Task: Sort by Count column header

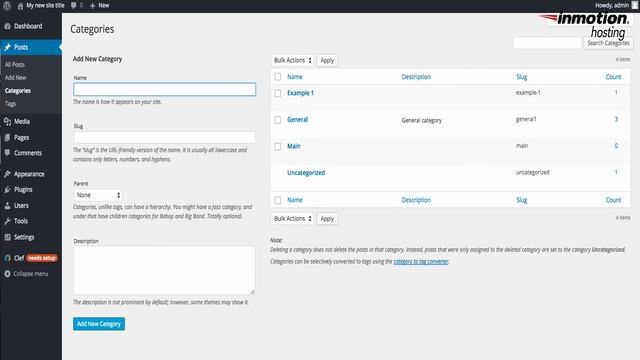Action: (613, 77)
